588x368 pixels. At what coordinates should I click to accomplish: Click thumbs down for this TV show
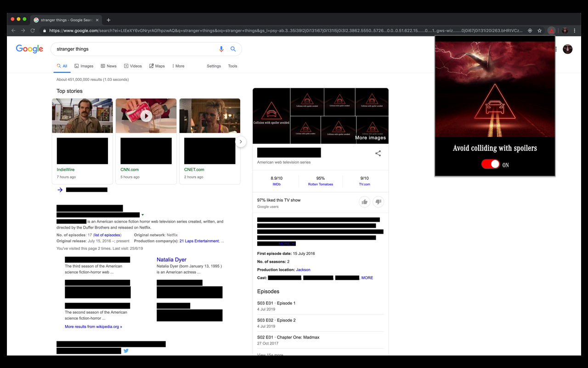[378, 201]
